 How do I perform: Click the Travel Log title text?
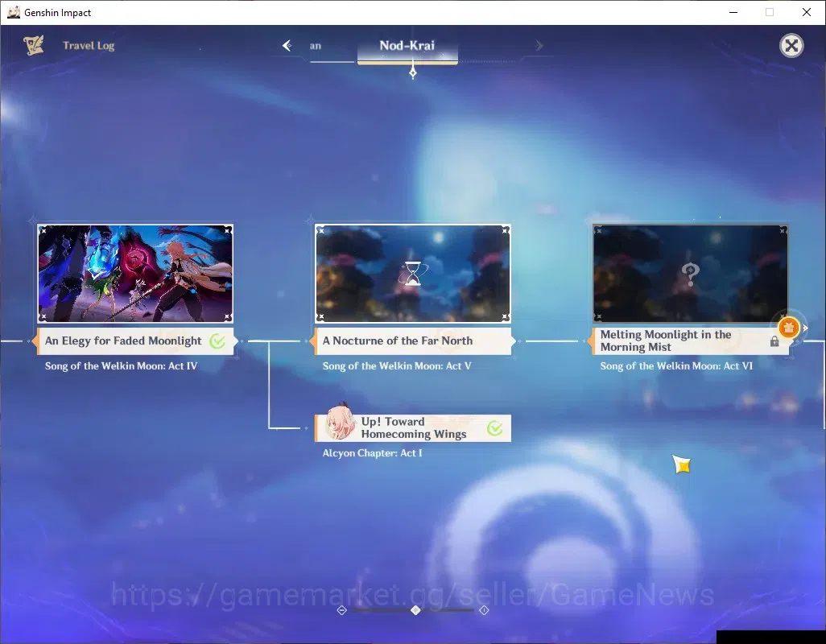pos(89,46)
